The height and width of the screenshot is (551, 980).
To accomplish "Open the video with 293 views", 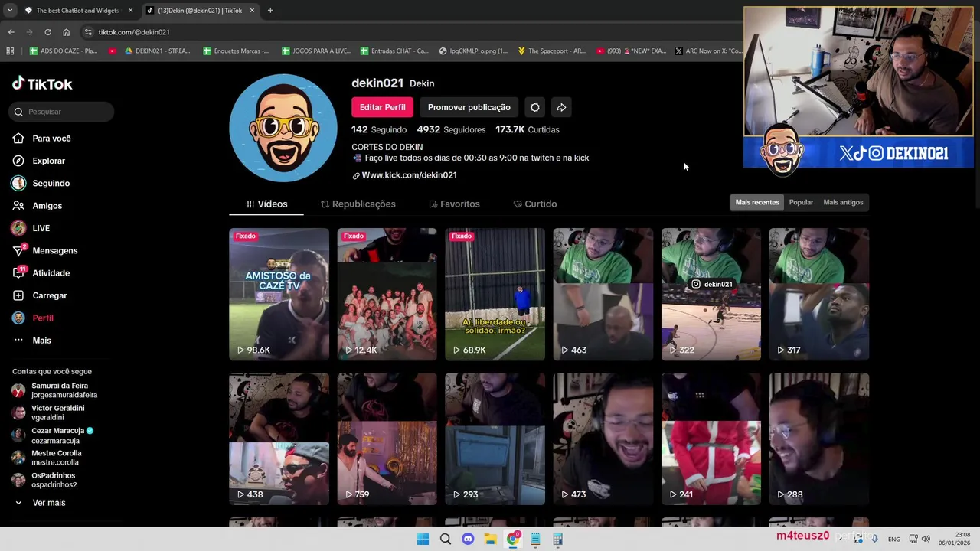I will click(x=495, y=439).
